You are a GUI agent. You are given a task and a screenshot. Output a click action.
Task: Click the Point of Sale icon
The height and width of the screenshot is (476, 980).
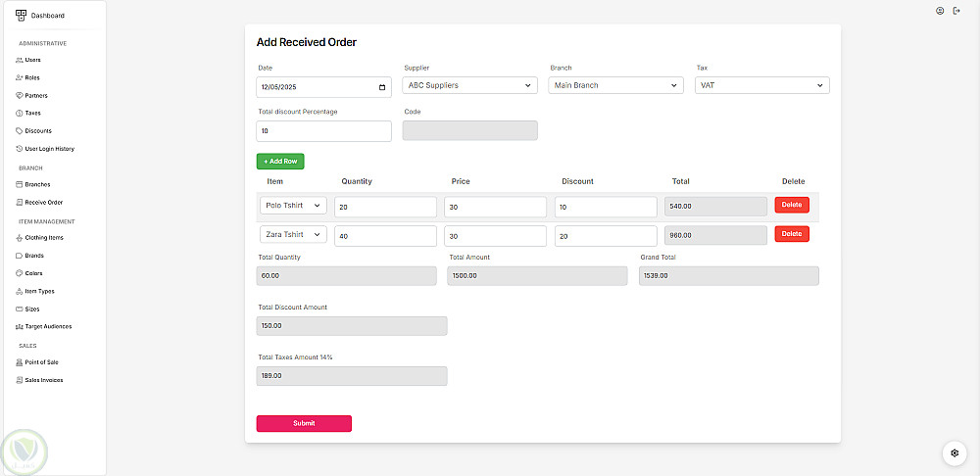point(20,362)
